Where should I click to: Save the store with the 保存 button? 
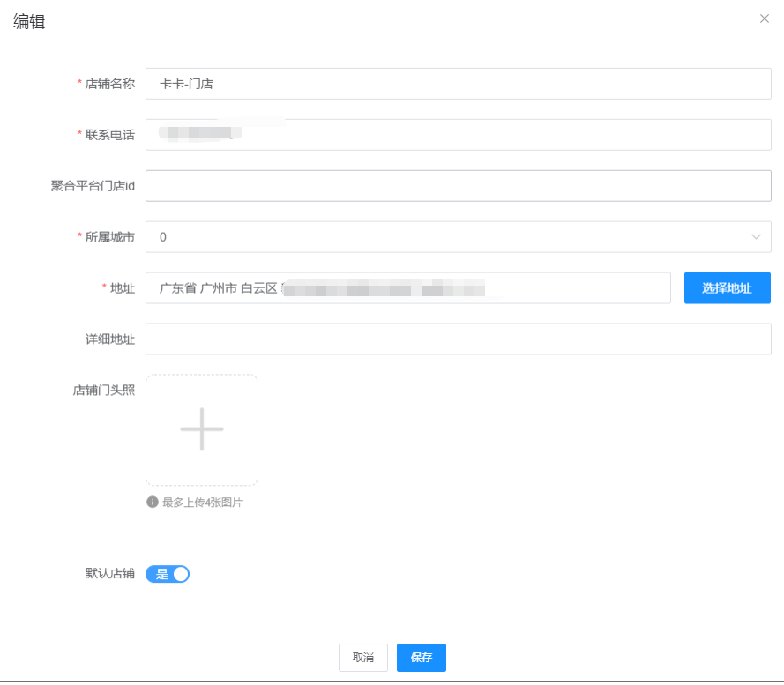(x=421, y=658)
